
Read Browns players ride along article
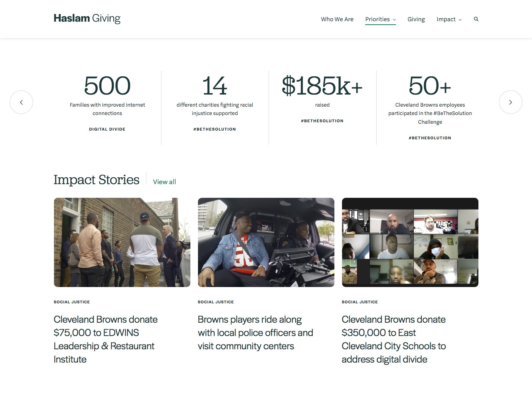(x=255, y=333)
